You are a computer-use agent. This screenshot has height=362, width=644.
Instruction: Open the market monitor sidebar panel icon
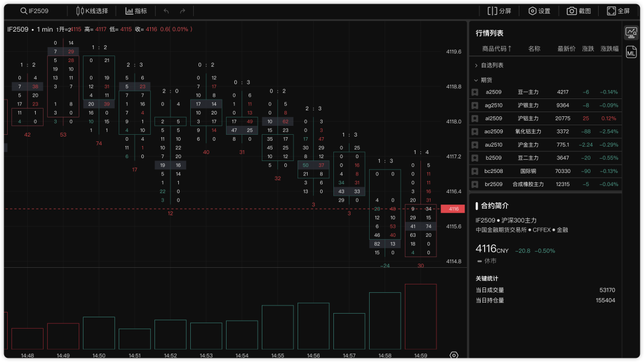631,33
